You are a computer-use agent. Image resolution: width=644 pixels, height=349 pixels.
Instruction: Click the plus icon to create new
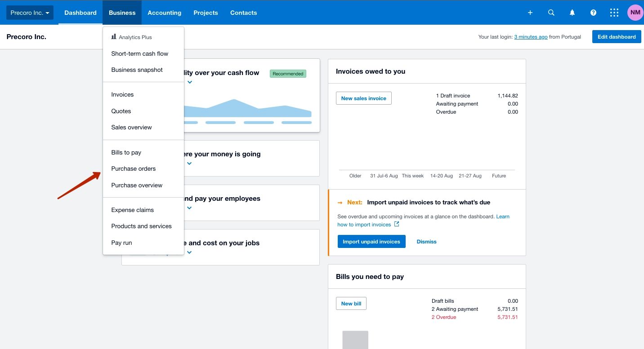[x=530, y=13]
